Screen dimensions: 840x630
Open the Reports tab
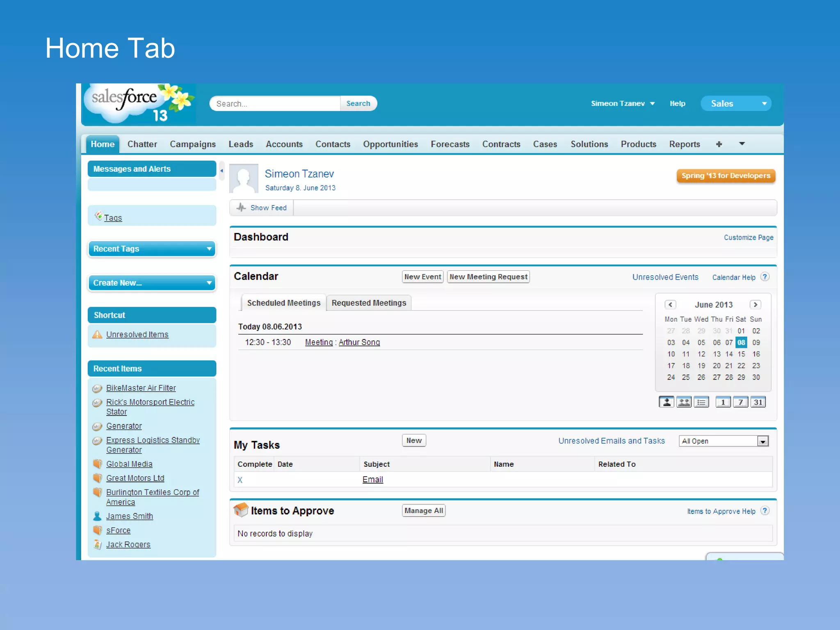point(685,144)
